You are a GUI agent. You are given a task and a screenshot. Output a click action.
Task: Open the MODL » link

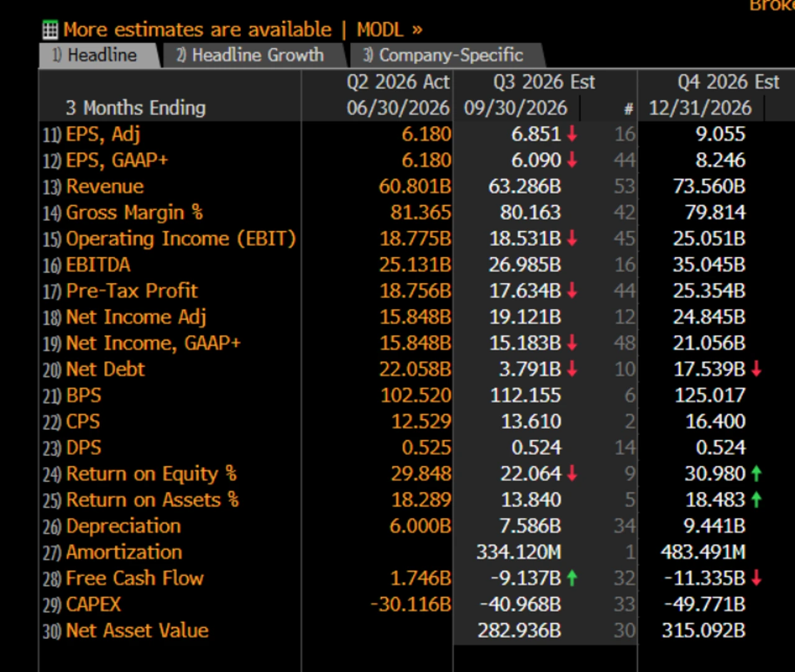pyautogui.click(x=389, y=29)
